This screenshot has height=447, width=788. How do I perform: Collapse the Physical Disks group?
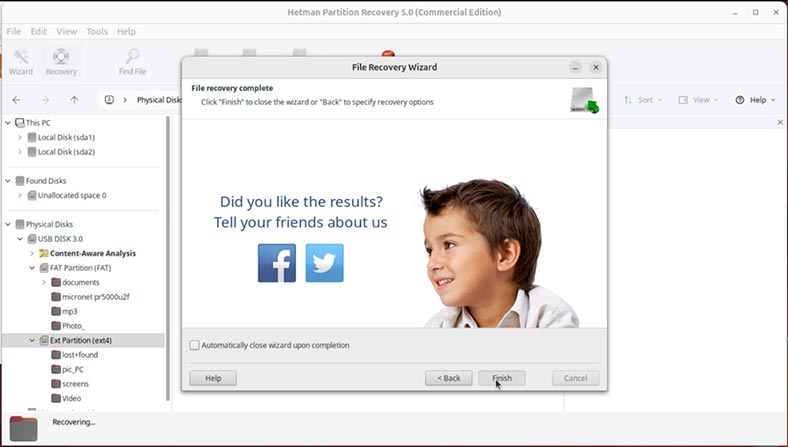(x=8, y=224)
